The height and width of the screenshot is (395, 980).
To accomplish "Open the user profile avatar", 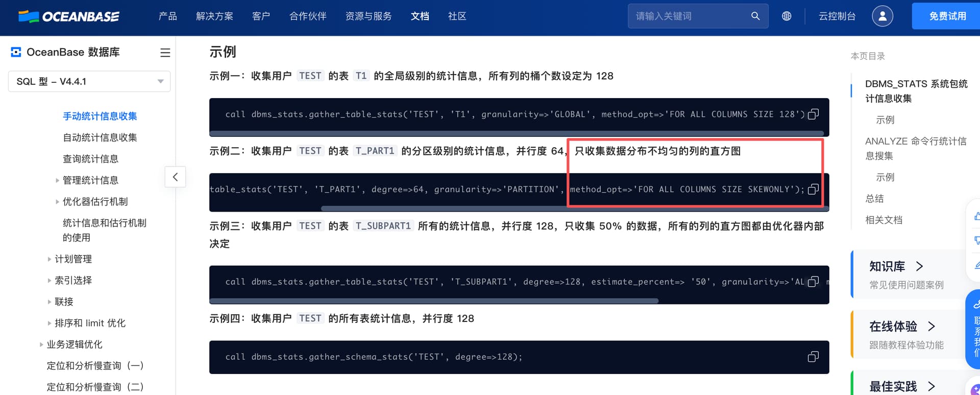I will point(882,16).
